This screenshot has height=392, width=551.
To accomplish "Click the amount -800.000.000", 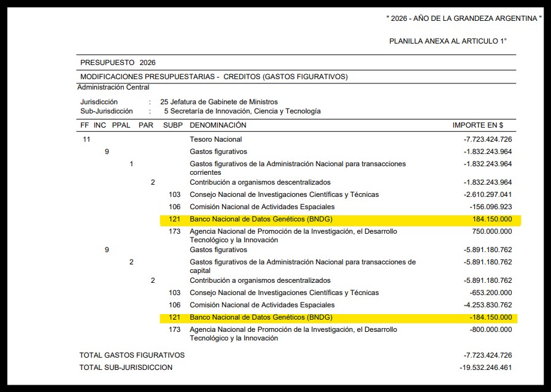I will coord(490,329).
